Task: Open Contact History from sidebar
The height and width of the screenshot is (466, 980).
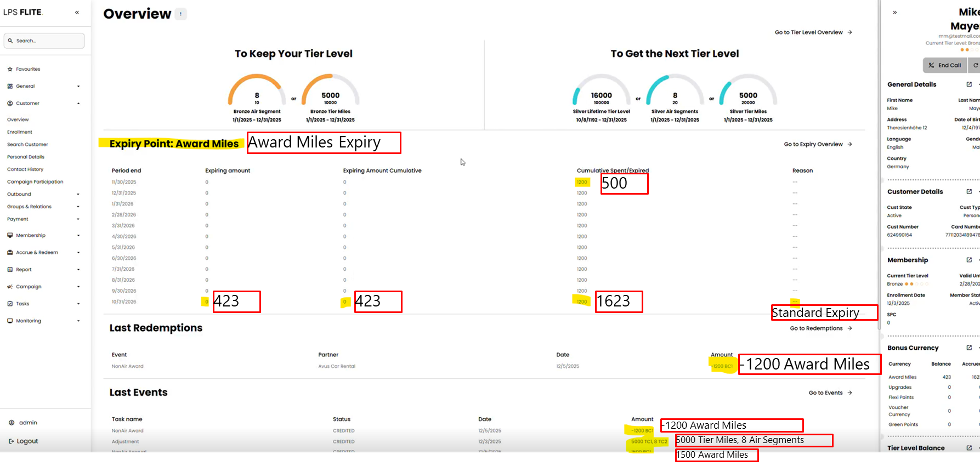Action: [x=25, y=169]
